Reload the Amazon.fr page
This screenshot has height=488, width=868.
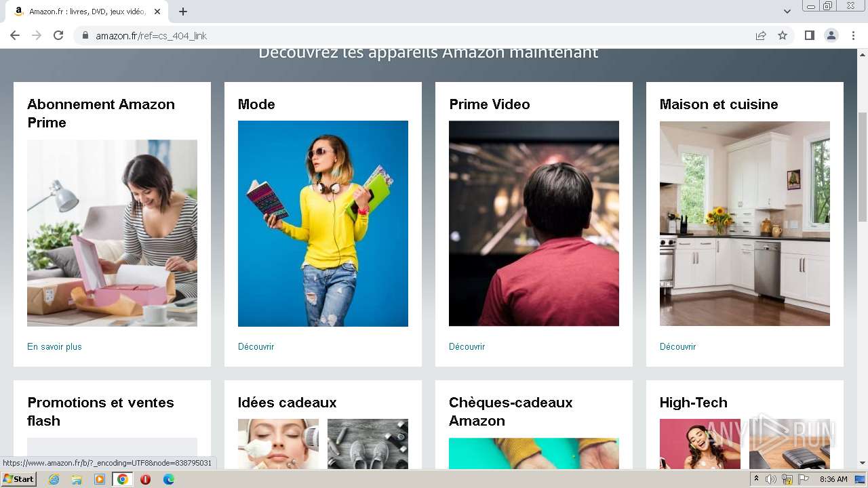tap(58, 35)
